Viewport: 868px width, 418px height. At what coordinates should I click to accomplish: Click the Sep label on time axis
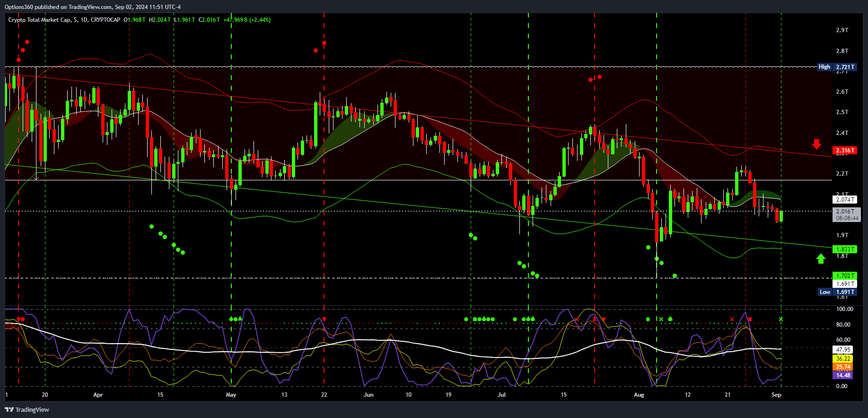coord(776,395)
